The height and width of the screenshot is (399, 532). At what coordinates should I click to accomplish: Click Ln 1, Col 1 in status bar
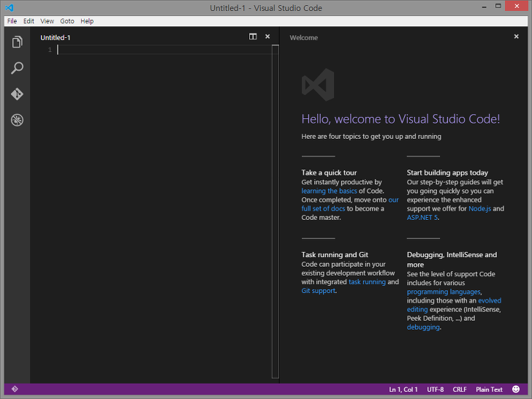(403, 389)
